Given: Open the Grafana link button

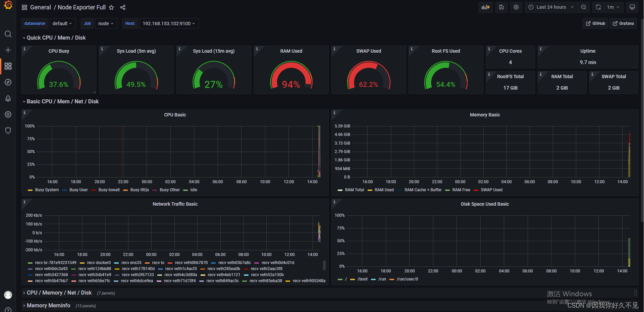Looking at the screenshot, I should (x=623, y=23).
